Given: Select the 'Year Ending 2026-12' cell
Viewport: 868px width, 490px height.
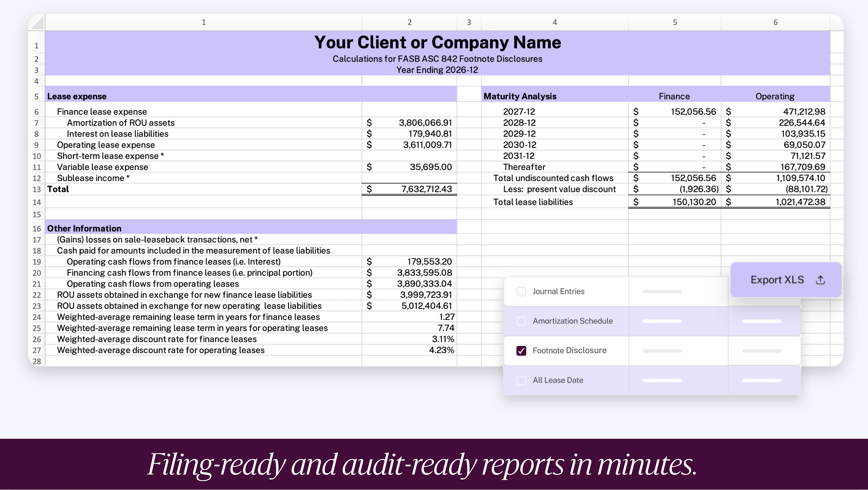Looking at the screenshot, I should [x=437, y=70].
